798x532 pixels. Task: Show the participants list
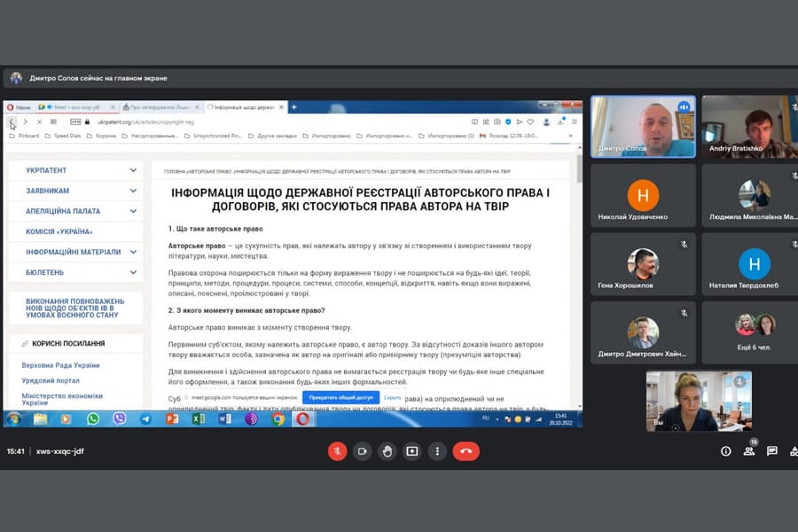point(749,451)
